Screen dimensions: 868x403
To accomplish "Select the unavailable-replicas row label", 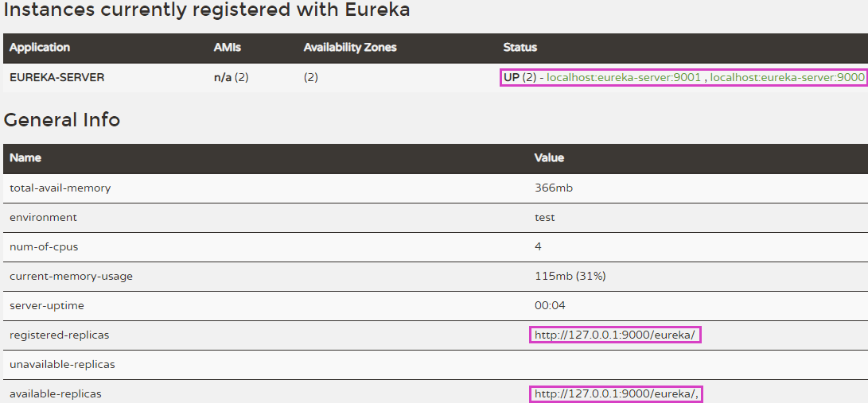I will click(62, 364).
